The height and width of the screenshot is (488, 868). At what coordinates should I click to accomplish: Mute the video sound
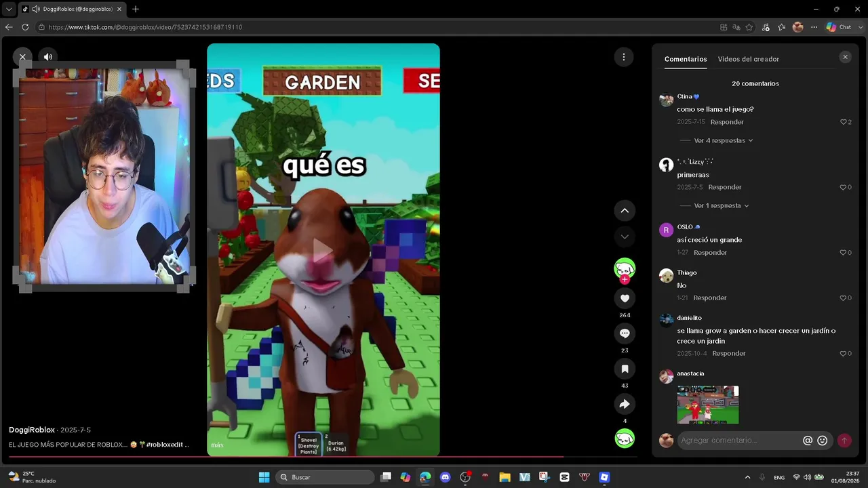[x=47, y=57]
